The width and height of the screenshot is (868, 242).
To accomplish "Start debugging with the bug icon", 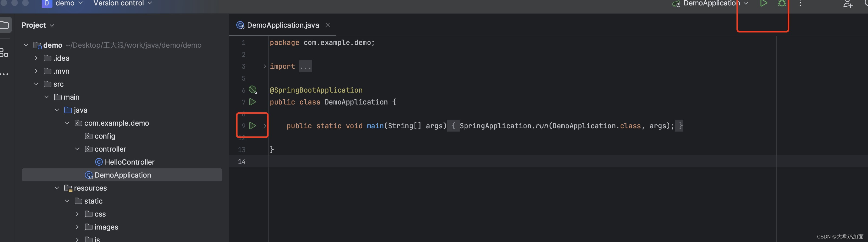I will [x=782, y=3].
